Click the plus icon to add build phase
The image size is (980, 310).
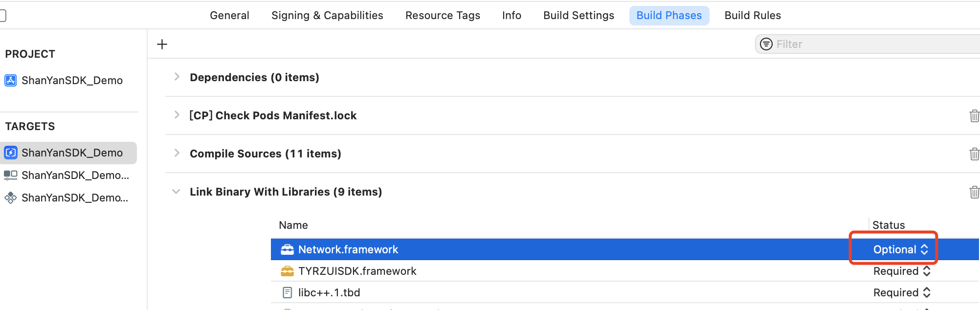162,44
